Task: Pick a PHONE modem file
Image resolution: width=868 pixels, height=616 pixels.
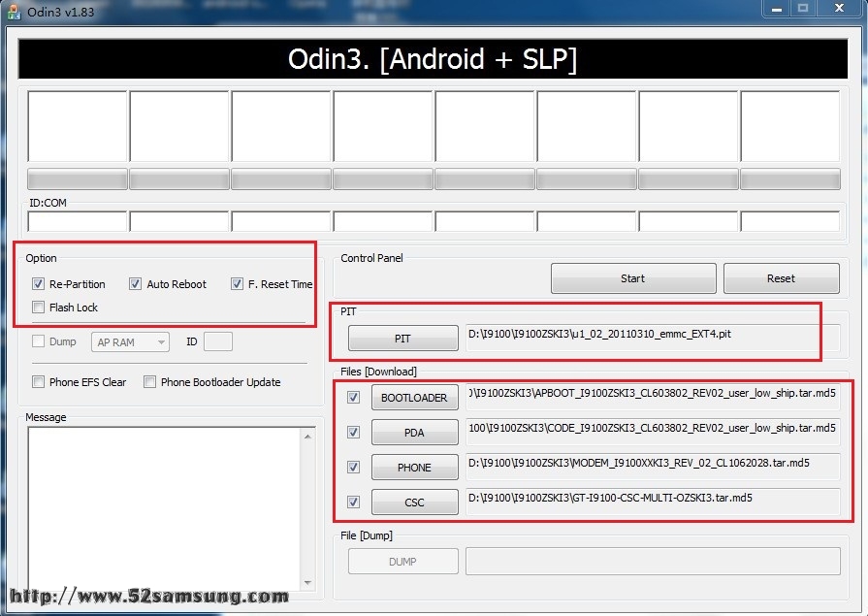Action: point(415,467)
